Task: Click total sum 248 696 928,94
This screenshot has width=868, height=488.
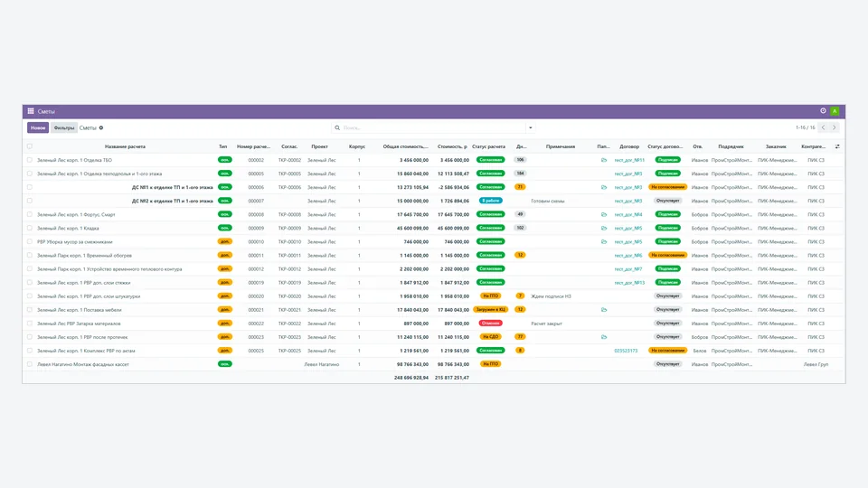Action: [411, 378]
